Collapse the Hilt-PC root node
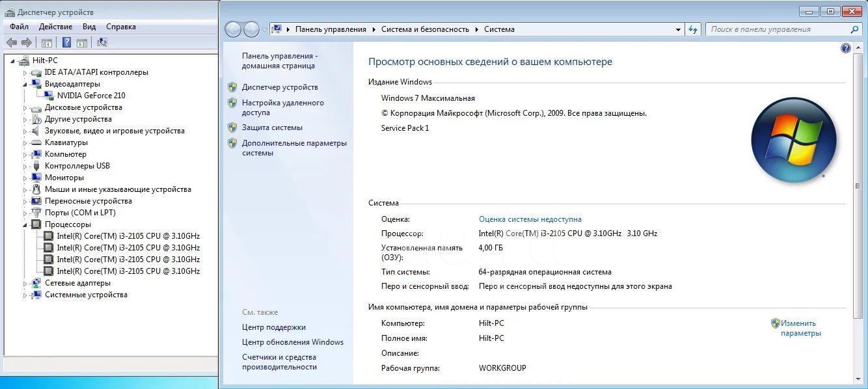Image resolution: width=868 pixels, height=389 pixels. [x=12, y=60]
